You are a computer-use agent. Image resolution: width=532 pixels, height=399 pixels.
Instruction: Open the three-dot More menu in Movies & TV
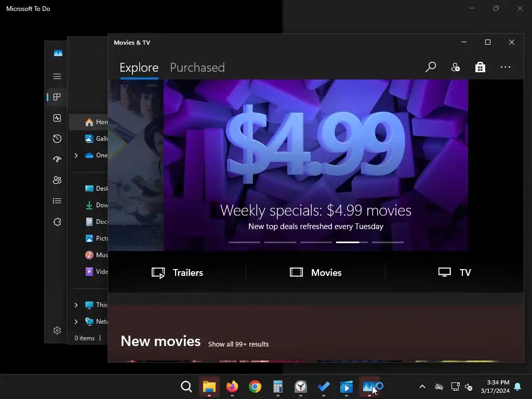505,67
